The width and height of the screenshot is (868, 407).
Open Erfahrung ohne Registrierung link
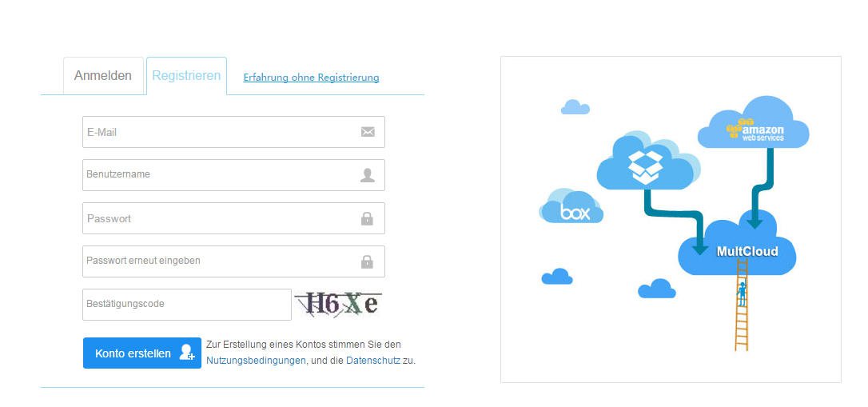point(311,78)
